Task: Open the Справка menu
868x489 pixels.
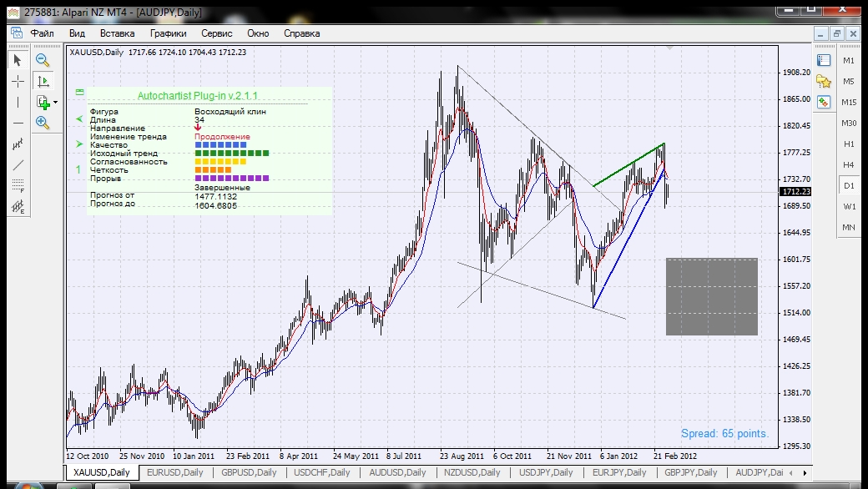Action: click(x=301, y=33)
